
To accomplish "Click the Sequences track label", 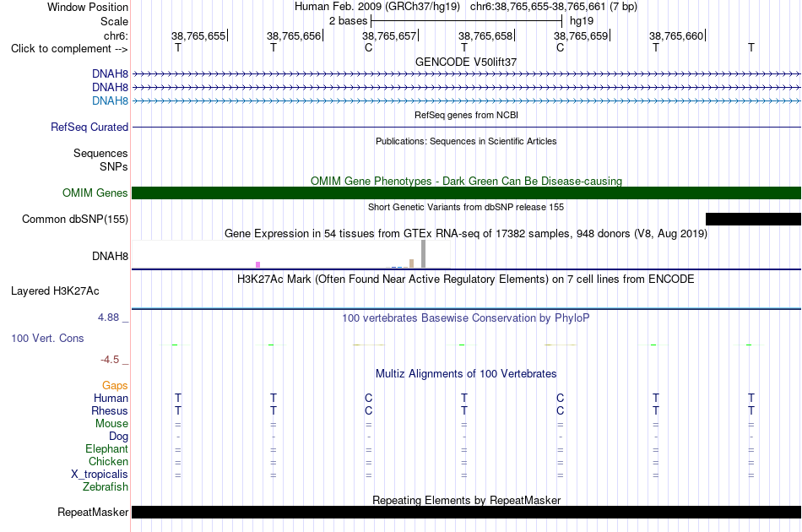I will (x=100, y=153).
